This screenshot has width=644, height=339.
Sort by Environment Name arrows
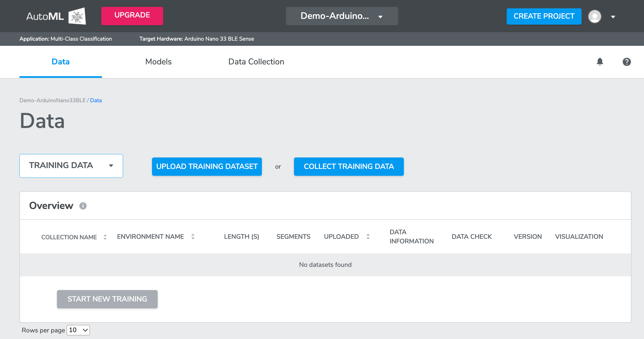click(x=193, y=236)
